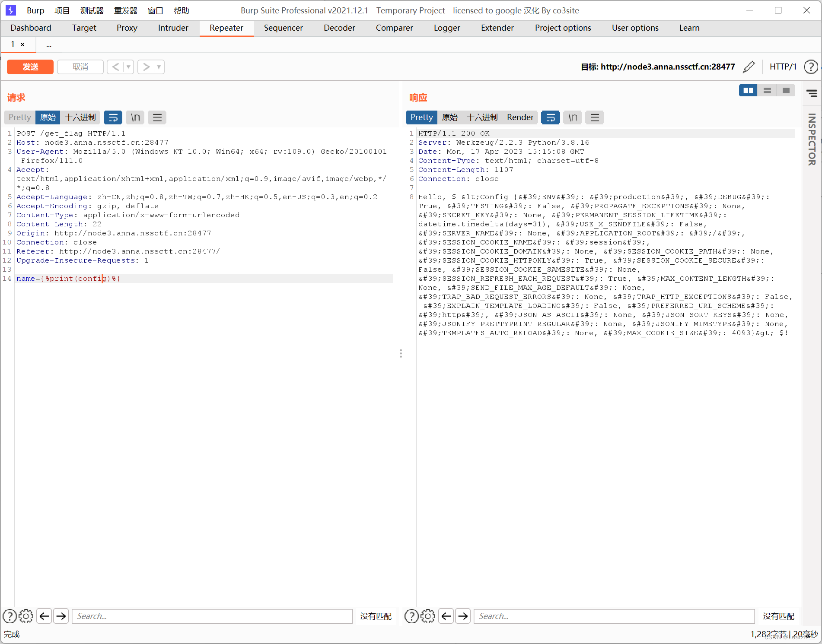Switch response view to 十六进制 hex
The width and height of the screenshot is (822, 644).
(482, 117)
